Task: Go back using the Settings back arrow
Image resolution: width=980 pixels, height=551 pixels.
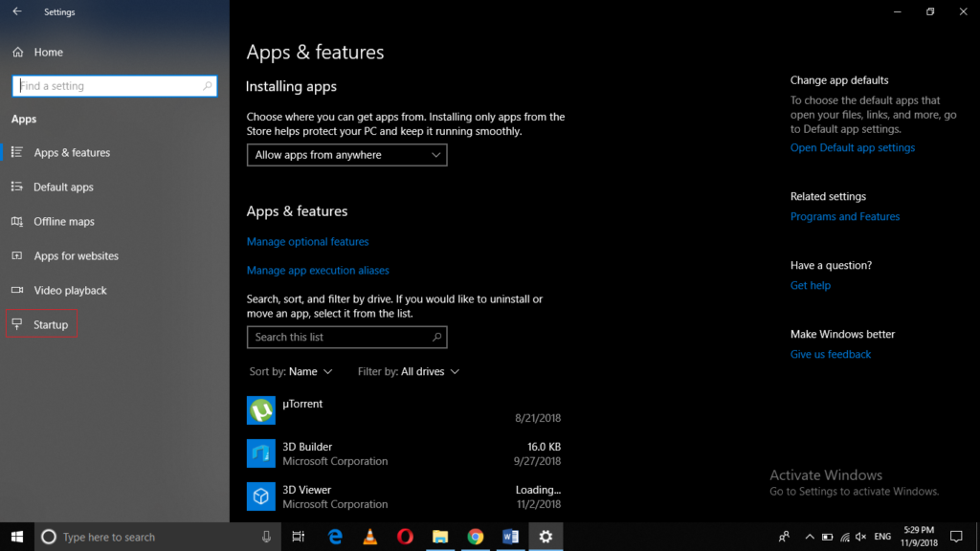Action: click(17, 11)
